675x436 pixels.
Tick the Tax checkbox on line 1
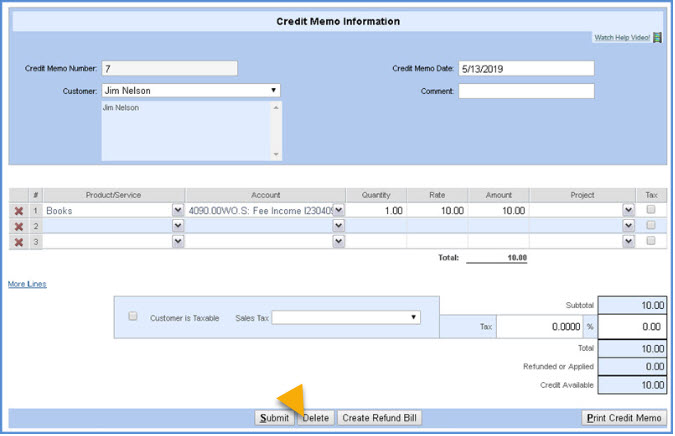click(x=651, y=209)
